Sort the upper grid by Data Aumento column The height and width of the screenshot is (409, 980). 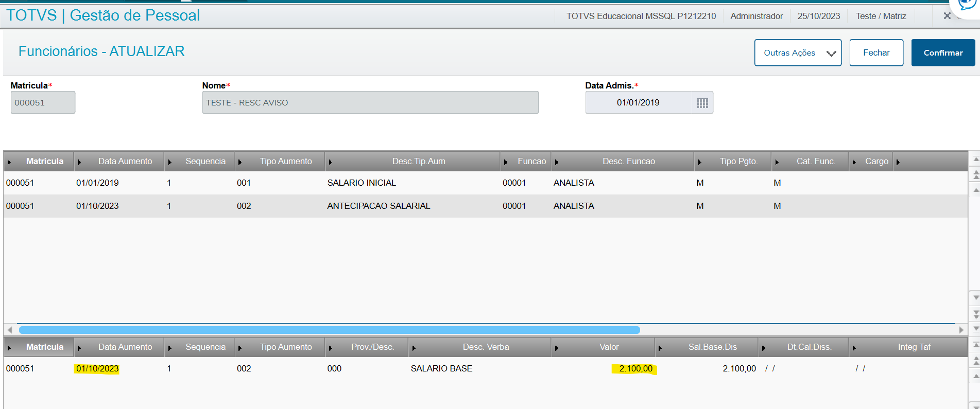click(x=125, y=162)
